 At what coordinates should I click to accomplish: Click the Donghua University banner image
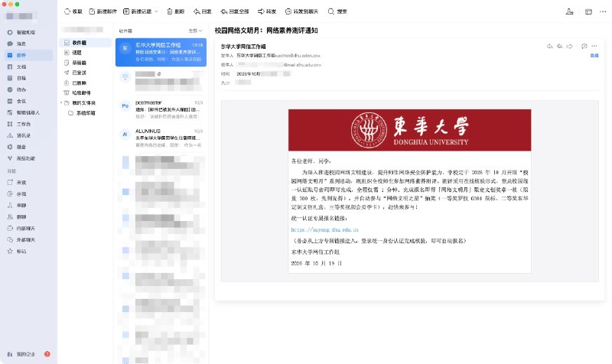(409, 130)
